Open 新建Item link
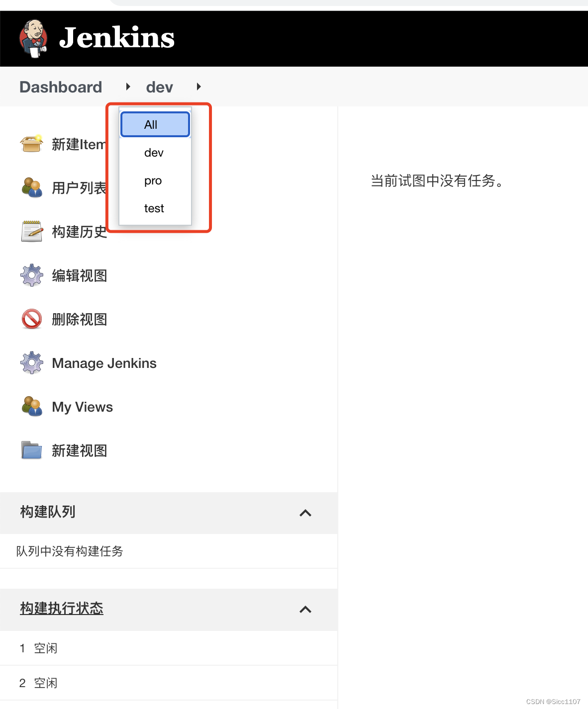Viewport: 588px width, 709px height. click(79, 145)
